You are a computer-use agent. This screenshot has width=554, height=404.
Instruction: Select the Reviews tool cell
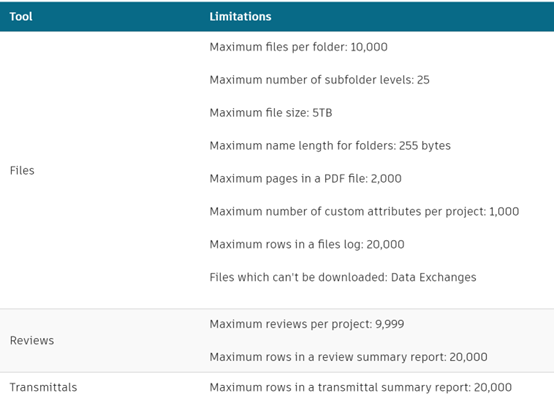click(32, 340)
